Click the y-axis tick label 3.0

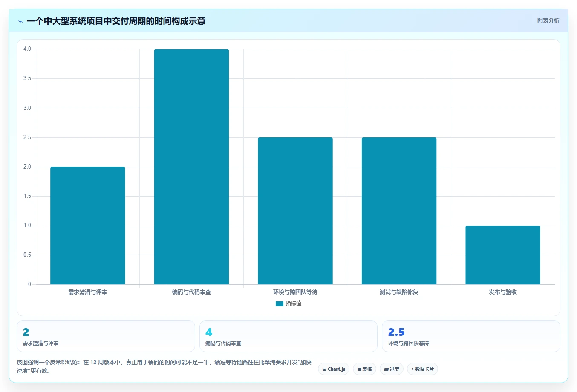(27, 108)
